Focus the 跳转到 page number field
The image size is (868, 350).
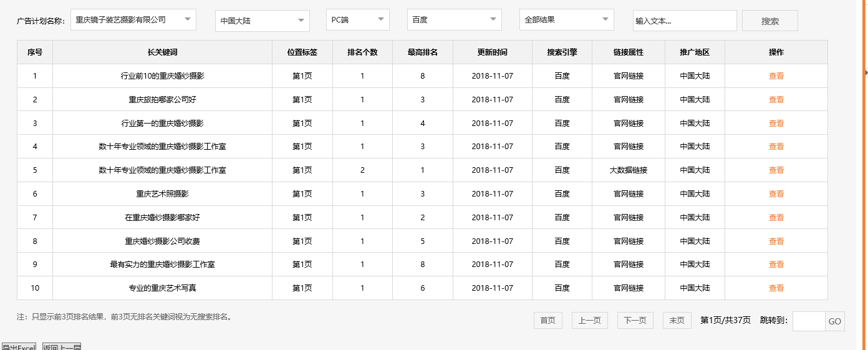[x=809, y=321]
